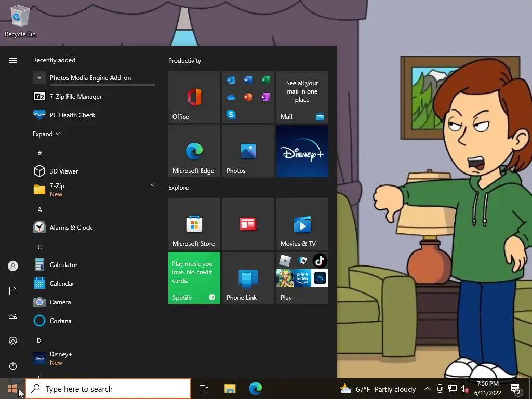Click the network tray icon
The width and height of the screenshot is (532, 399).
pyautogui.click(x=453, y=389)
